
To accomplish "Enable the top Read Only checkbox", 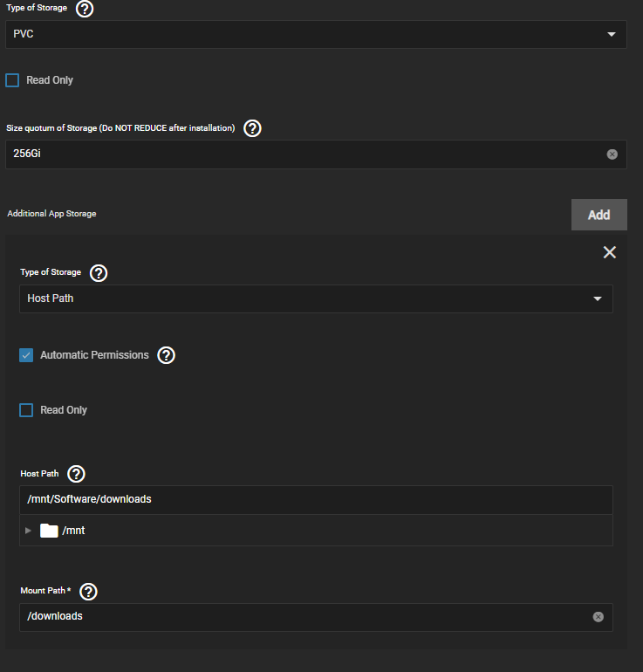I will click(x=12, y=80).
